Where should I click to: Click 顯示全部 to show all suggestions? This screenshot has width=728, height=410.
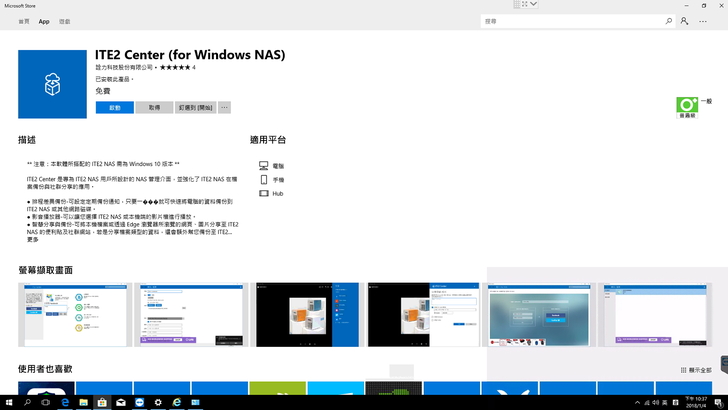pos(696,370)
